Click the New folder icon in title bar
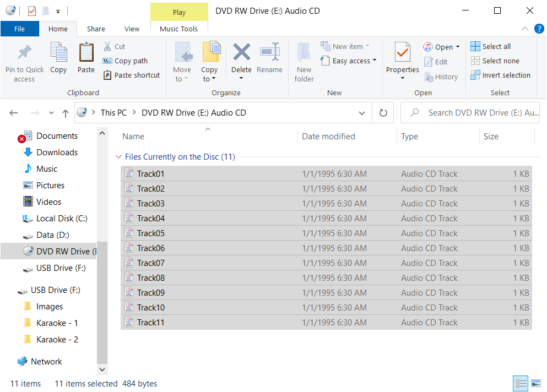This screenshot has height=392, width=547. click(x=45, y=11)
